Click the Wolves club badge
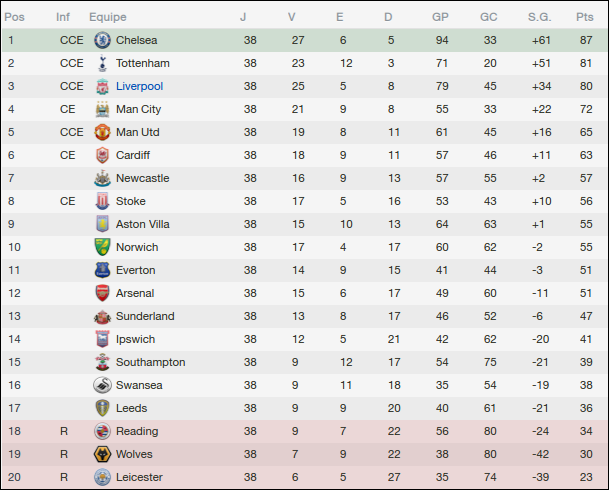The width and height of the screenshot is (609, 490). [x=101, y=454]
